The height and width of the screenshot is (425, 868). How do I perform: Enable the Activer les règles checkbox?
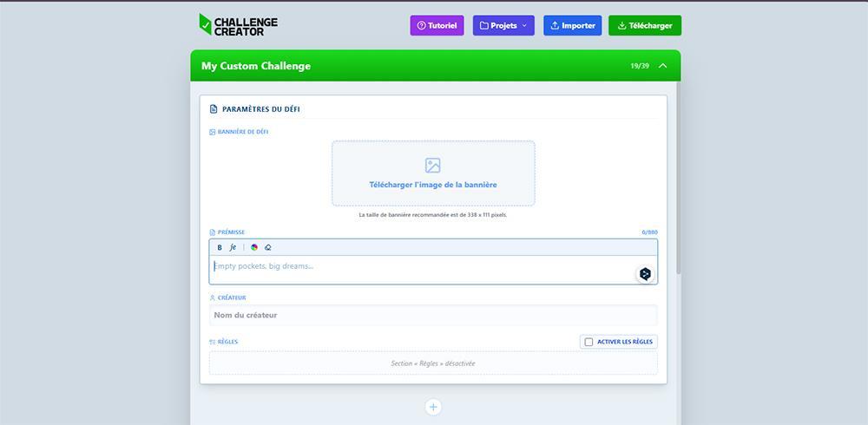589,342
